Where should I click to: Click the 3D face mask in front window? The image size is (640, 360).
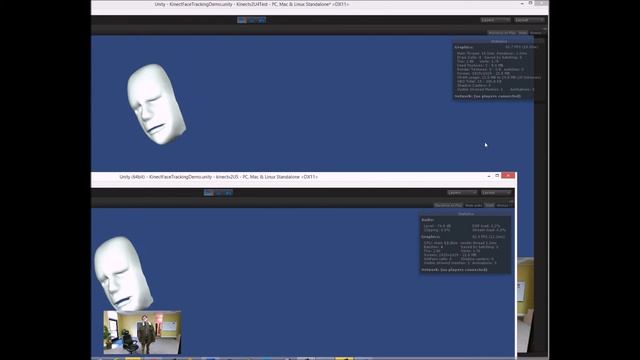123,274
